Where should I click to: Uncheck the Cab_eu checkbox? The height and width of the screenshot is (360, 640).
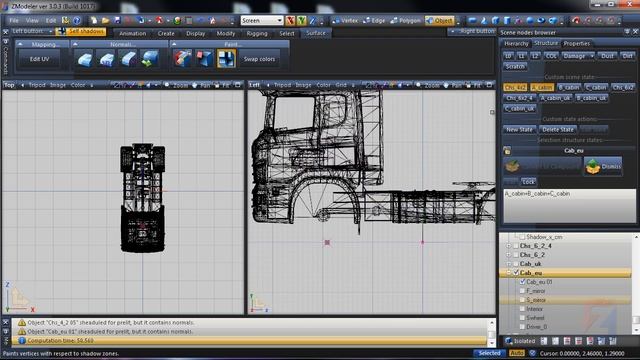point(516,273)
